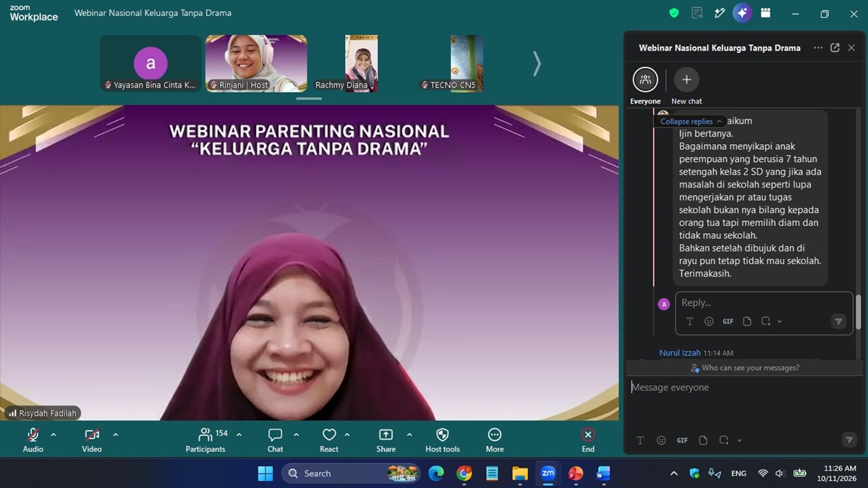868x488 pixels.
Task: Attach a file in main message box
Action: point(703,440)
